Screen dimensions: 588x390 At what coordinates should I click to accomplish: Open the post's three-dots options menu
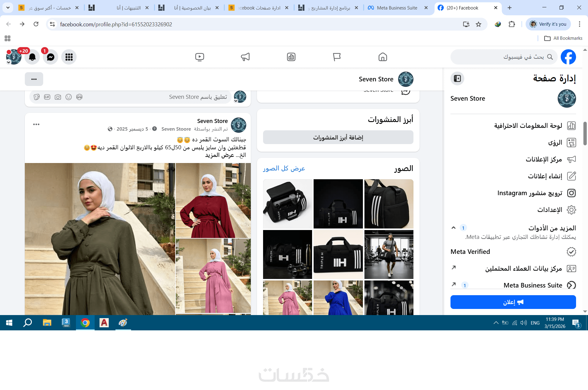tap(36, 124)
